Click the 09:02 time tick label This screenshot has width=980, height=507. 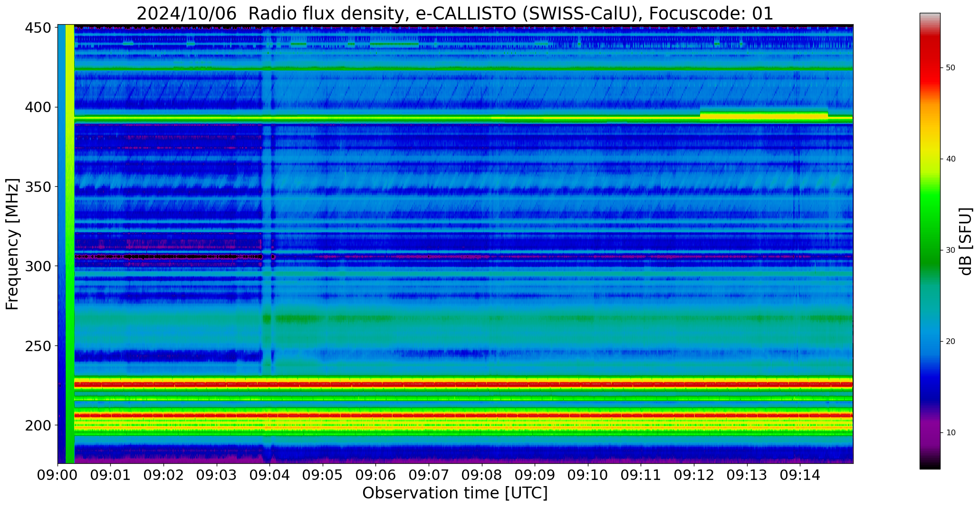(x=164, y=475)
